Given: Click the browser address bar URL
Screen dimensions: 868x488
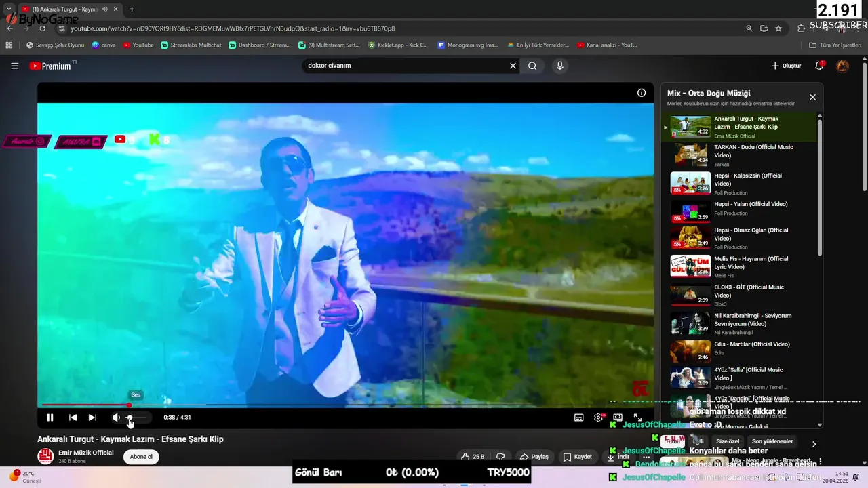Looking at the screenshot, I should [233, 28].
